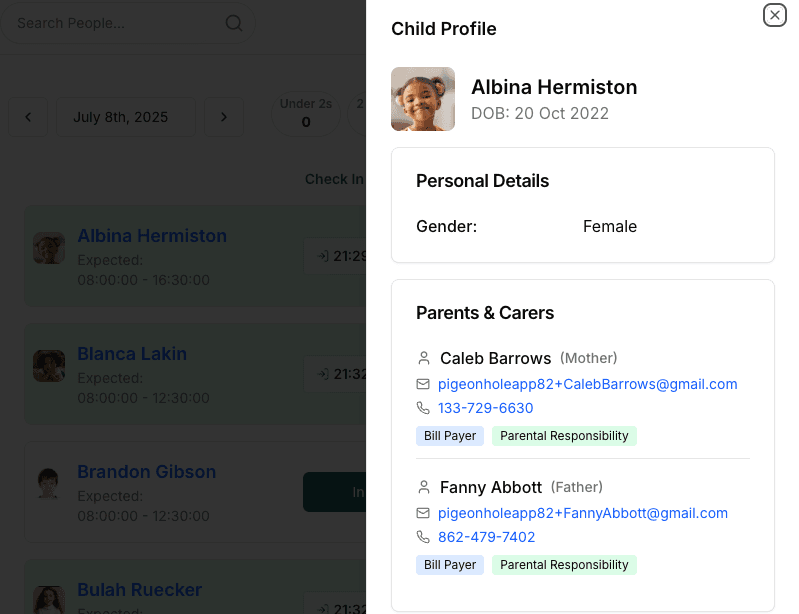Open Caleb Barrows email address link
This screenshot has height=614, width=799.
click(588, 384)
